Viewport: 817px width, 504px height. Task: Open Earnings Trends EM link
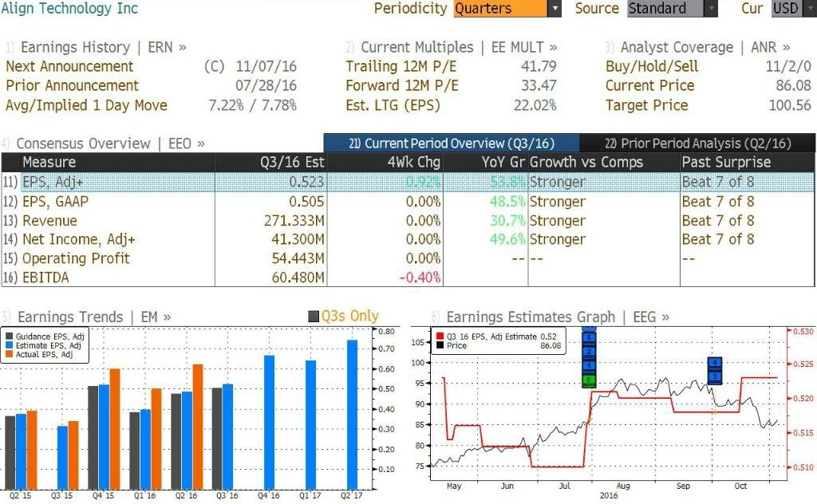[x=94, y=317]
